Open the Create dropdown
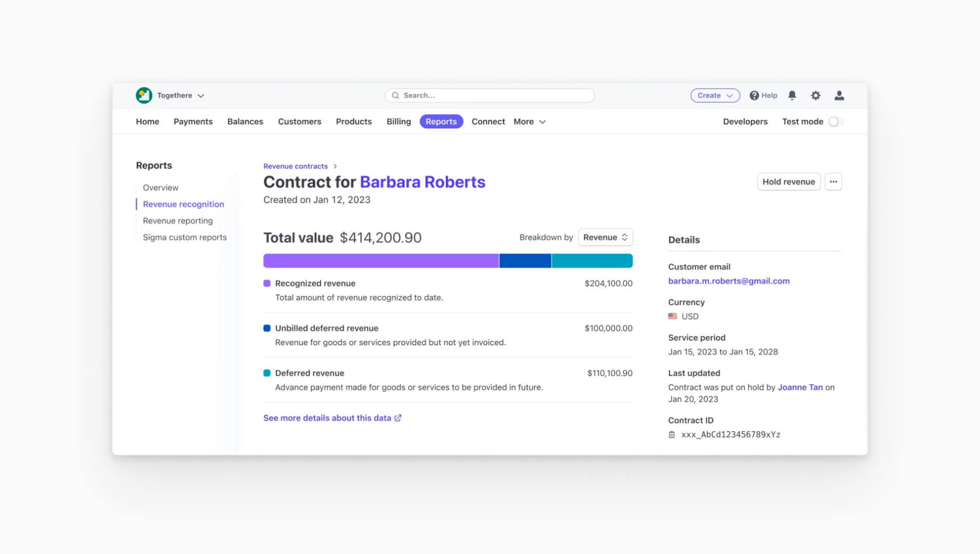 pyautogui.click(x=715, y=95)
